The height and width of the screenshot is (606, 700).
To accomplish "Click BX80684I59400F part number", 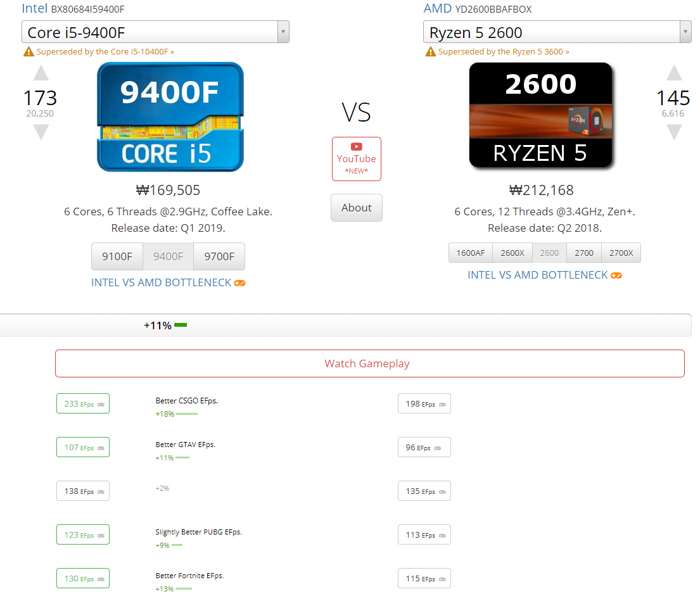I will click(88, 9).
